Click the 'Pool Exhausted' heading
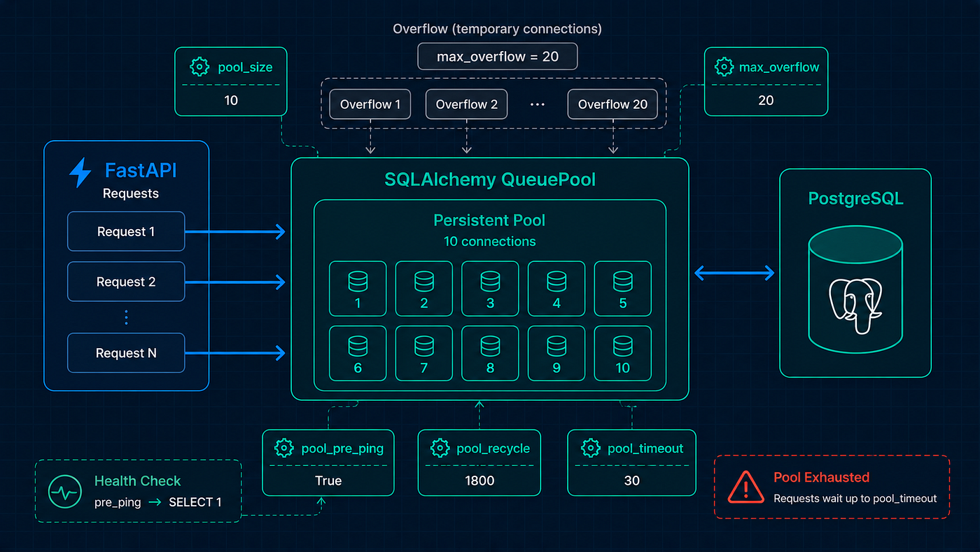Screen dimensions: 980x552 point(821,477)
